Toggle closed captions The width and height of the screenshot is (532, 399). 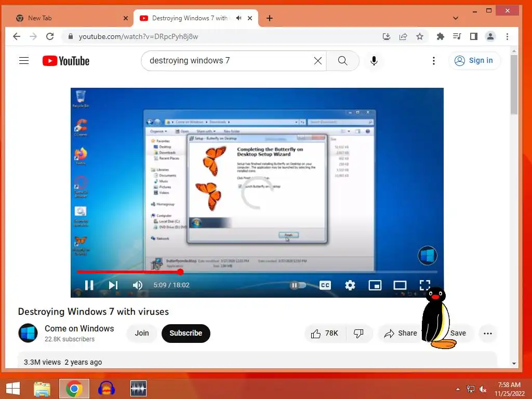click(x=325, y=285)
